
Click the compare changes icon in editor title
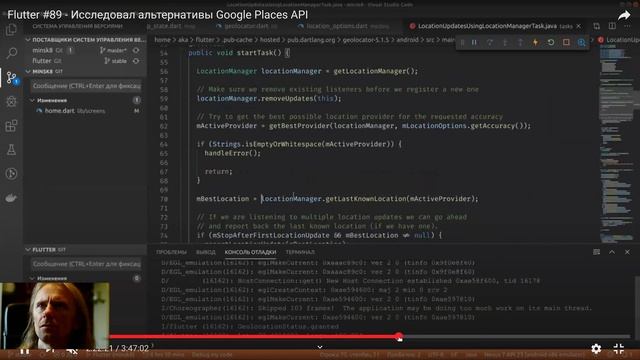[597, 26]
